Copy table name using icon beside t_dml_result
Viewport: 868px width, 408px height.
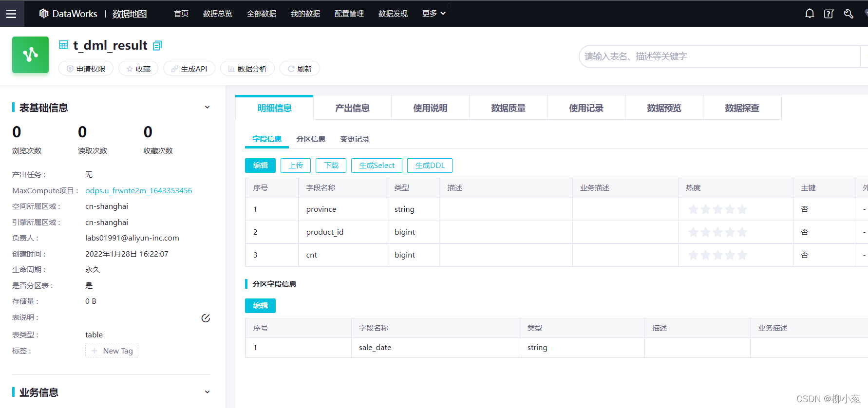click(157, 46)
